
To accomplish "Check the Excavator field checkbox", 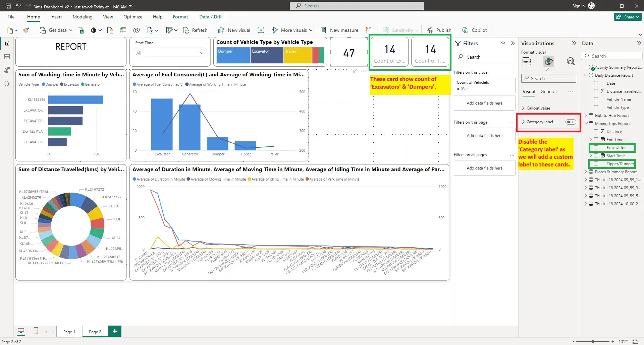I will coord(596,148).
